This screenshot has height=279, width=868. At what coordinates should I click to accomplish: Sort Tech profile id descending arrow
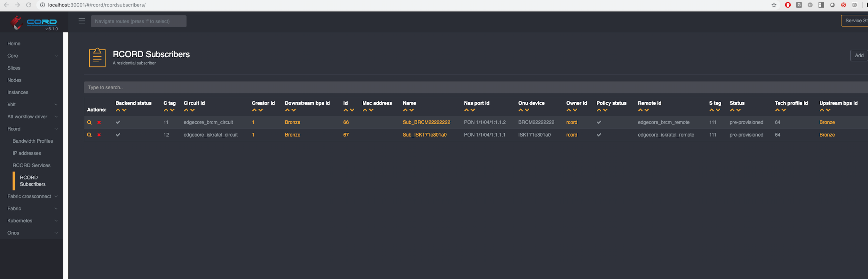[784, 110]
